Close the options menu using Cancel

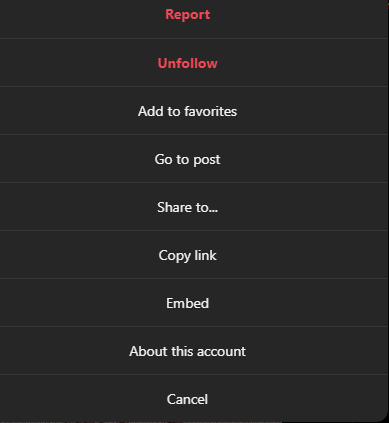coord(188,399)
